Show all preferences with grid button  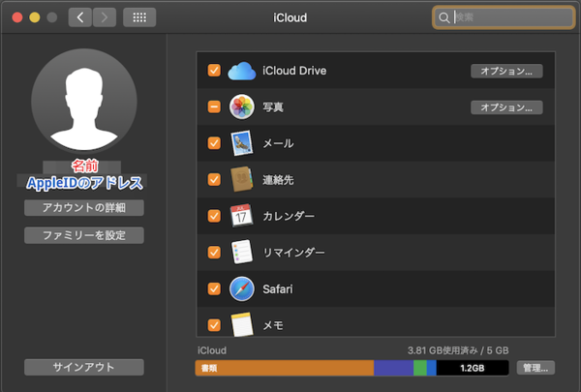(x=139, y=17)
